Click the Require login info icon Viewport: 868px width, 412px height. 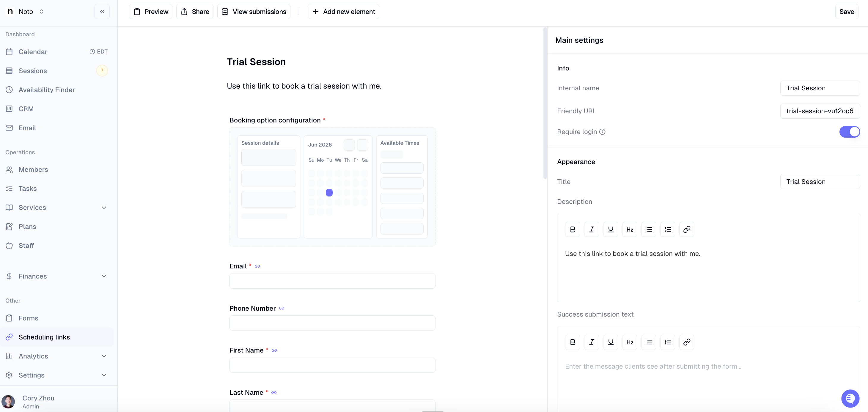coord(602,132)
